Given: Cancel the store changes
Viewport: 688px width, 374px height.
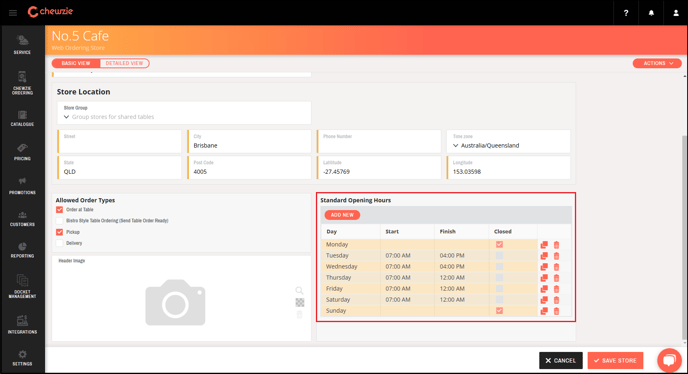Looking at the screenshot, I should coord(561,360).
